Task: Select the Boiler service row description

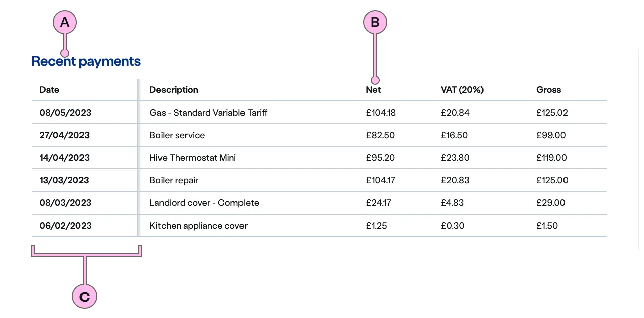Action: [177, 135]
